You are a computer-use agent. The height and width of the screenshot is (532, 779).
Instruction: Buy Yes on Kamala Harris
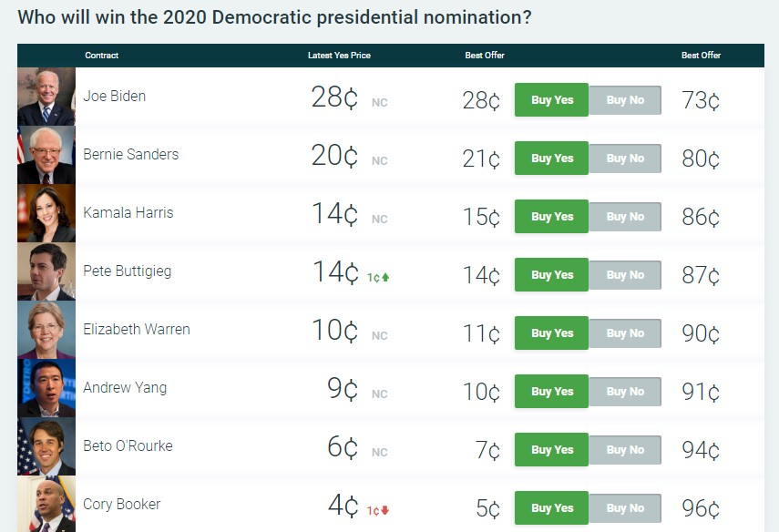[x=550, y=216]
